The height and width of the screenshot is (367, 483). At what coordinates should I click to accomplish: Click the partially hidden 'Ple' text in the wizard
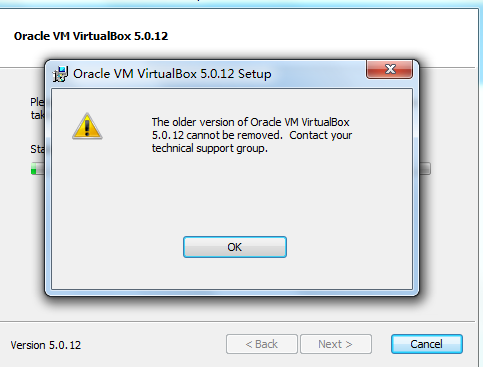pos(37,102)
